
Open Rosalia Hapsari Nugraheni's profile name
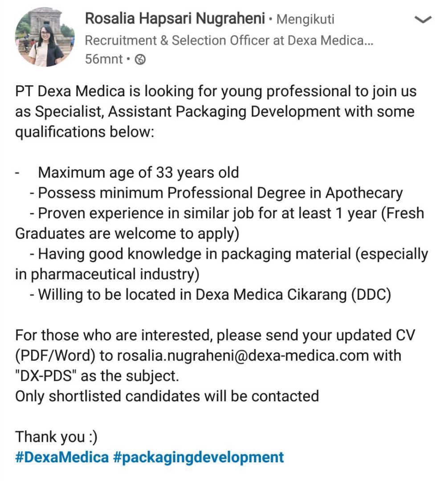coord(175,19)
